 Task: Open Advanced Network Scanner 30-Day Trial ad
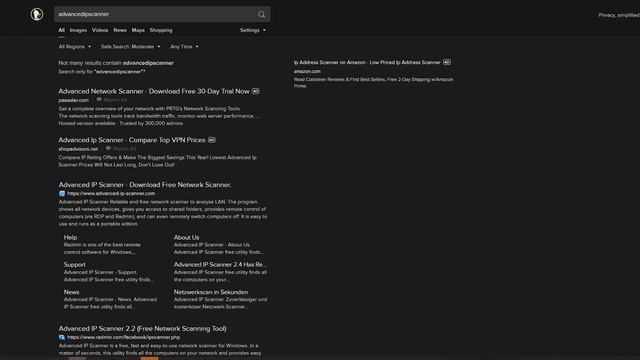(x=154, y=91)
